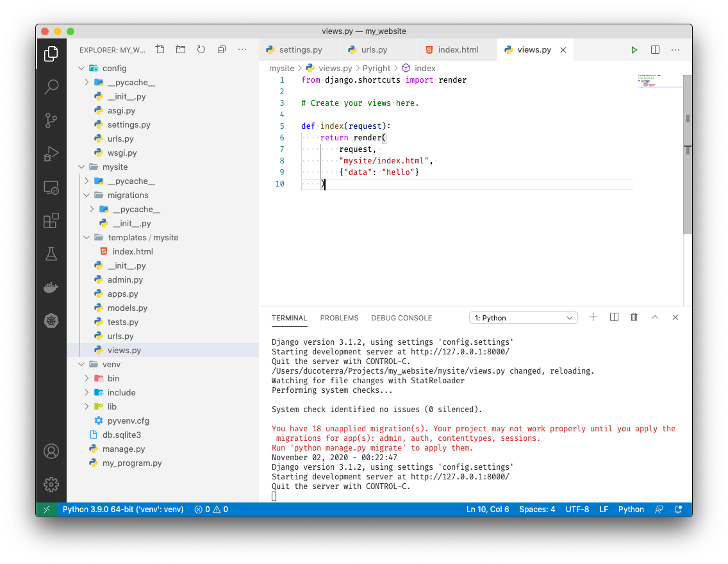Viewport: 728px width, 564px height.
Task: Open the Search view in activity bar
Action: 51,87
